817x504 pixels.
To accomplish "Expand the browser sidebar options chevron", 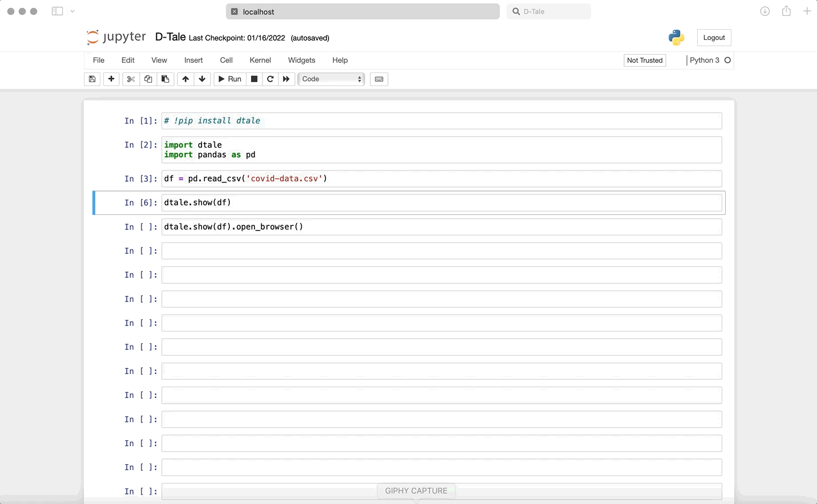I will click(x=72, y=11).
